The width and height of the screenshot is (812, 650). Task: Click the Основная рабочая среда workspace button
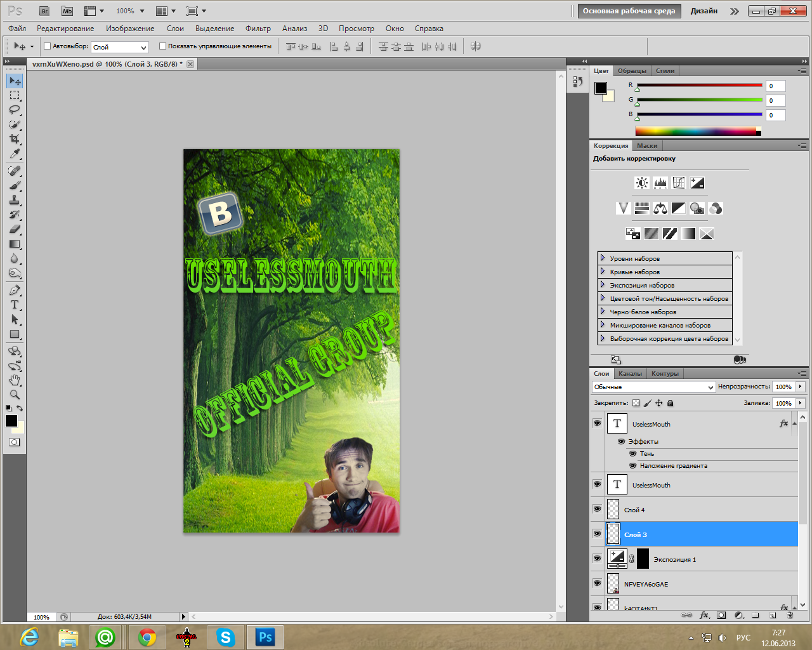point(629,11)
